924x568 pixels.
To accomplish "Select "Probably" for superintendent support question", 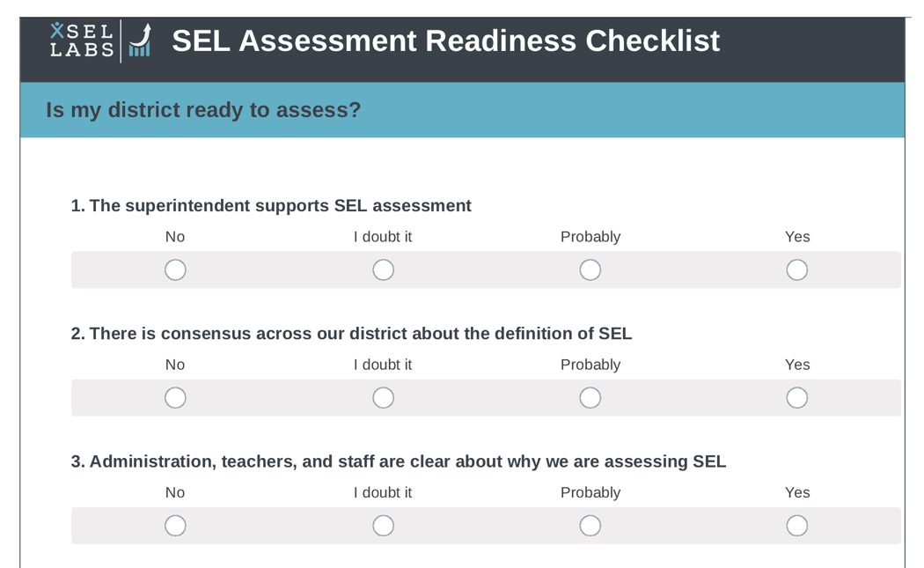I will 590,269.
